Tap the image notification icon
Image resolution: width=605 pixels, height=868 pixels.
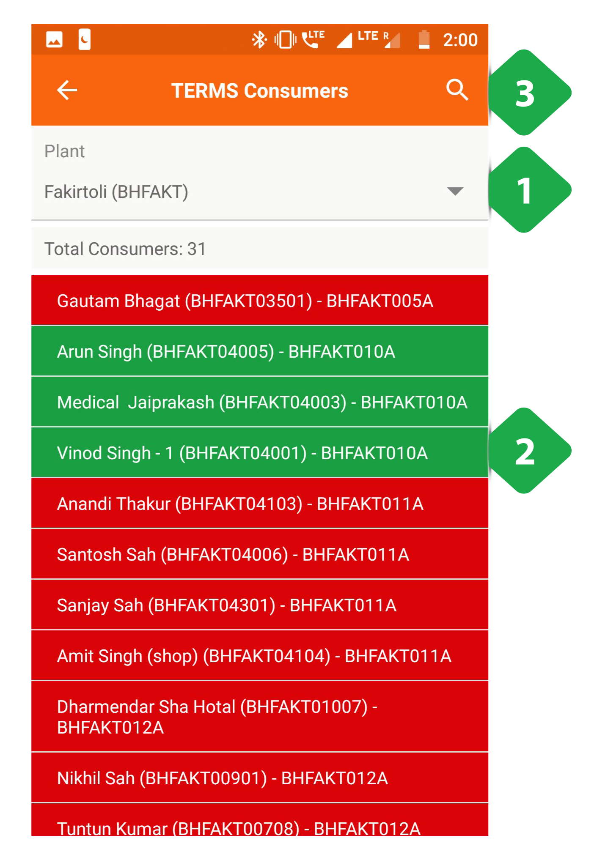[54, 40]
